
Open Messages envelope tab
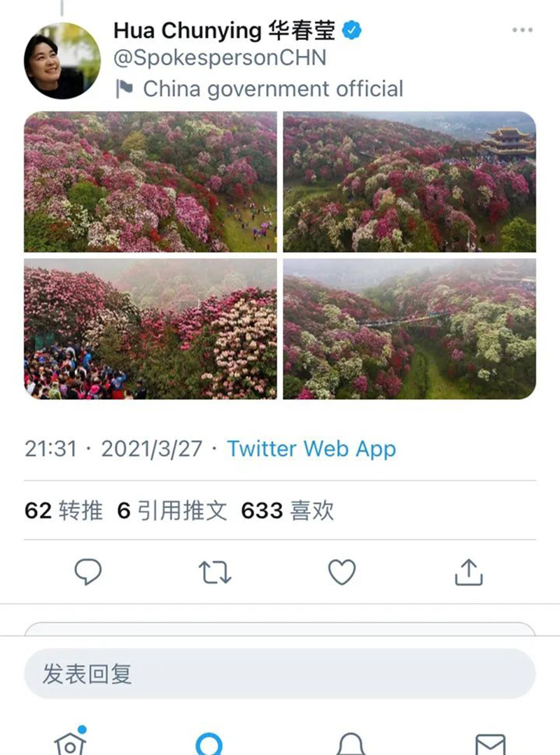click(491, 744)
